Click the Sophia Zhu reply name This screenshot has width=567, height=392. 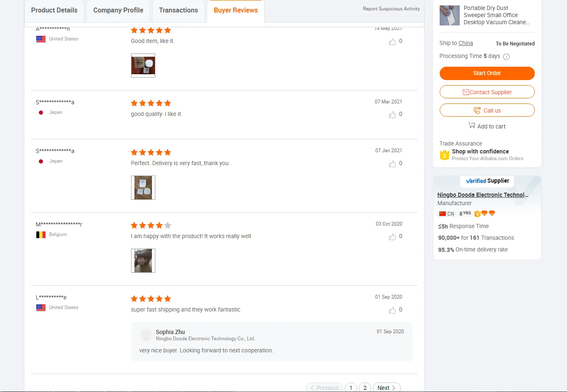(170, 332)
